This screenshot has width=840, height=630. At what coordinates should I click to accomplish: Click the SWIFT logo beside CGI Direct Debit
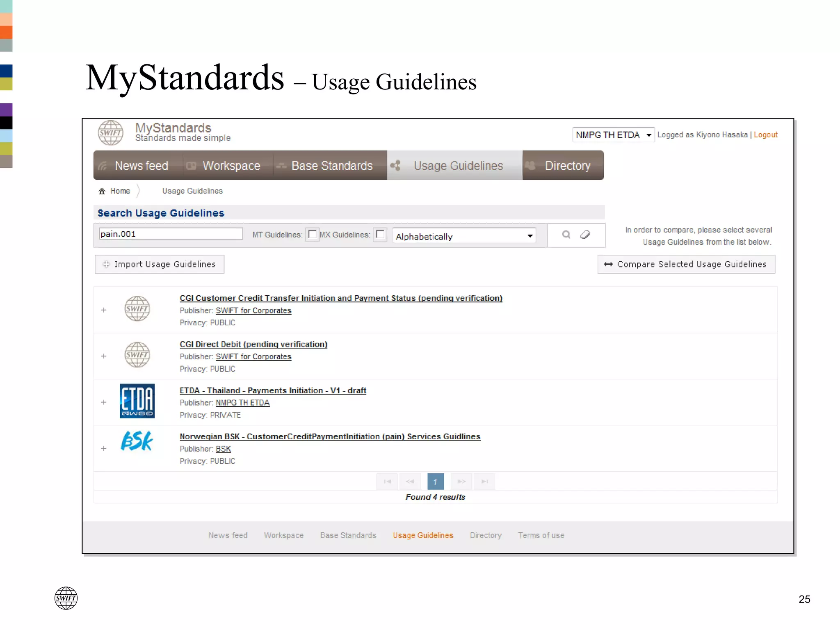[x=137, y=355]
